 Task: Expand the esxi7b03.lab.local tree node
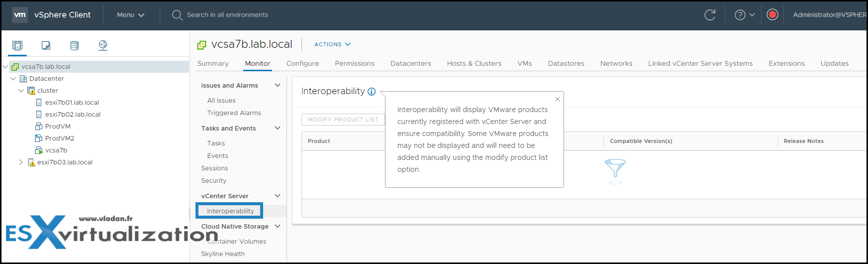coord(21,162)
